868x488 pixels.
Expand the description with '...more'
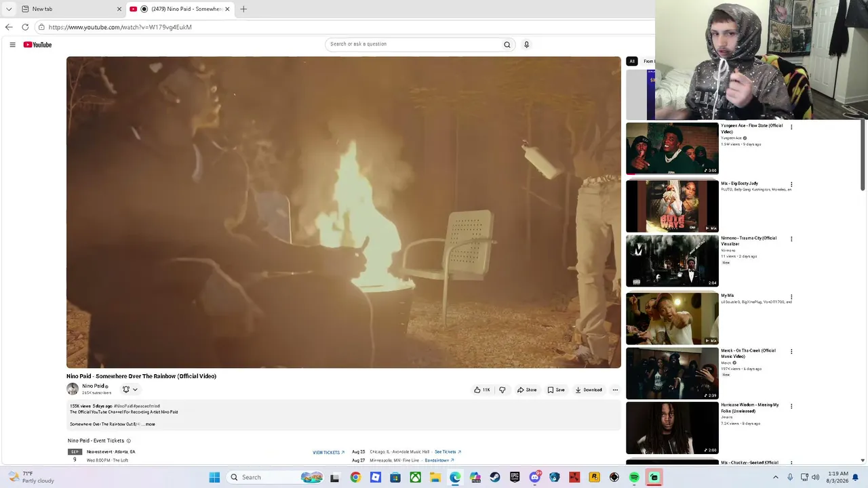coord(150,424)
